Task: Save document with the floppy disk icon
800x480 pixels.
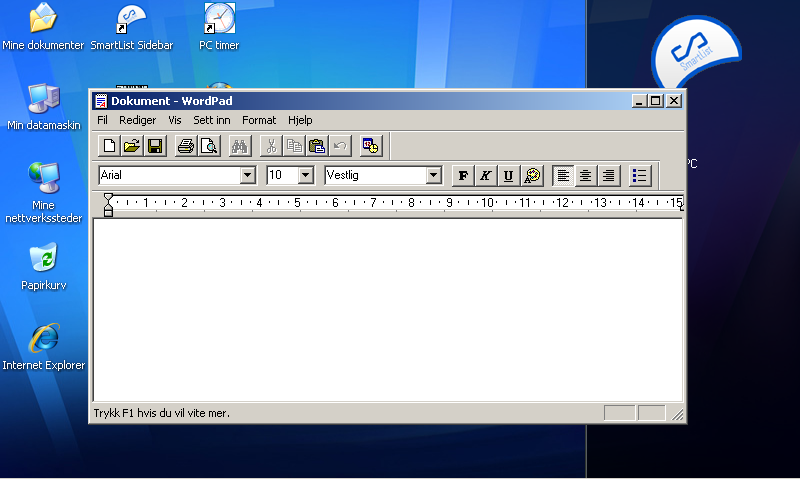Action: coord(155,146)
